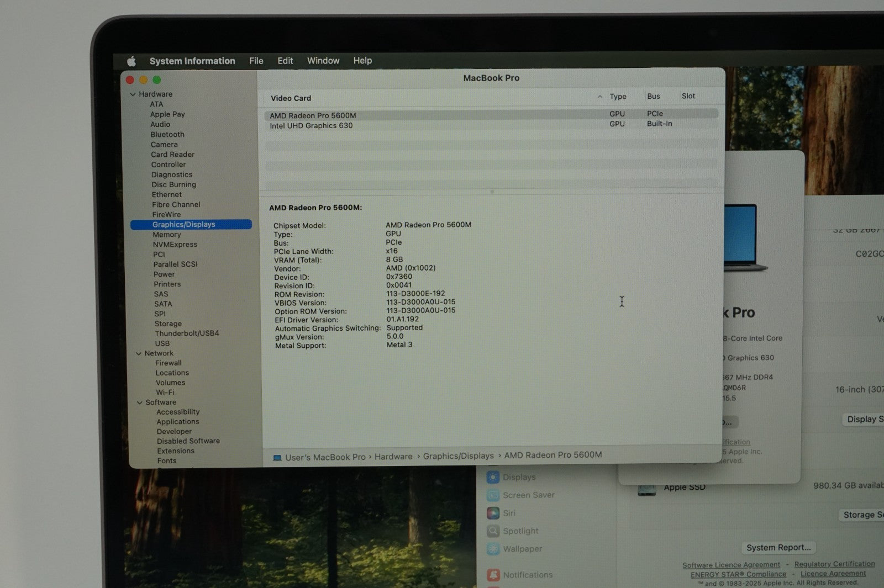This screenshot has width=884, height=588.
Task: Click the 0x7360 Device ID value
Action: point(399,277)
